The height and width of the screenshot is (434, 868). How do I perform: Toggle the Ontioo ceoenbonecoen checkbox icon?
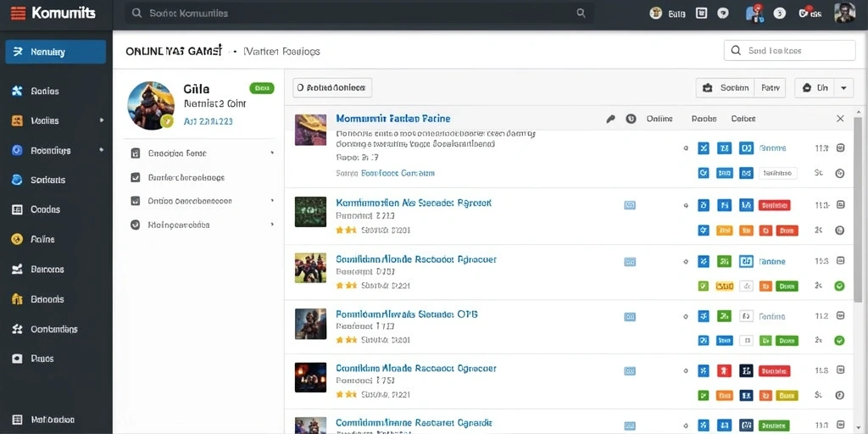135,201
